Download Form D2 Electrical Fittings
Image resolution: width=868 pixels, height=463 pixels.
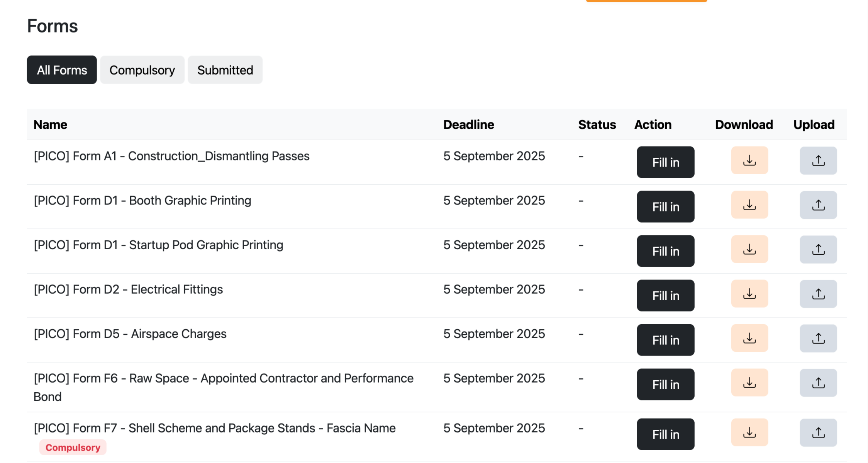(x=749, y=294)
